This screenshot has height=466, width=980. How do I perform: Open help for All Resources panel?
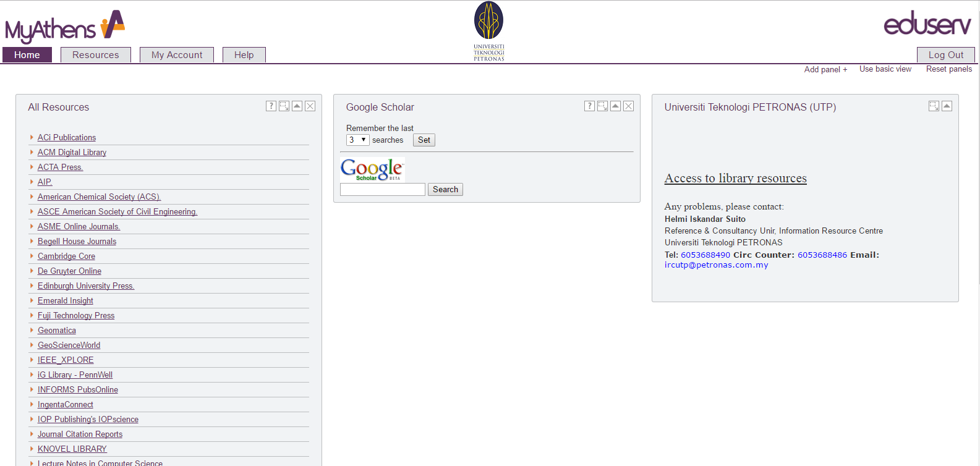coord(271,106)
